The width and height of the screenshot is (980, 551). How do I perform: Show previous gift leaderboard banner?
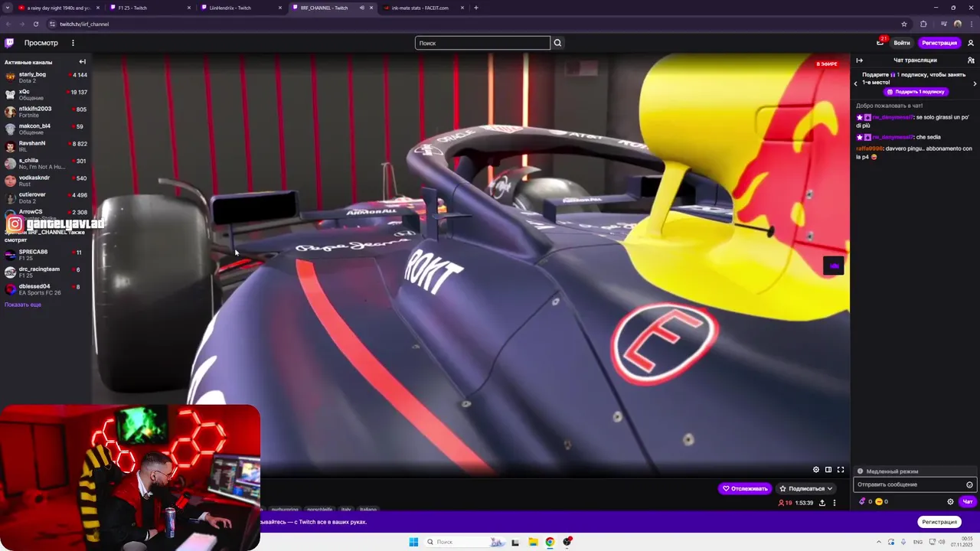coord(856,83)
